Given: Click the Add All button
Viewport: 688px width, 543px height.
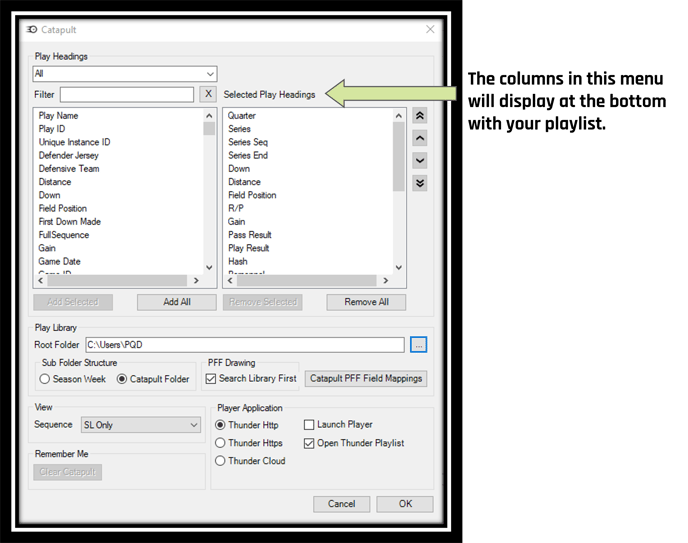Looking at the screenshot, I should [x=177, y=302].
